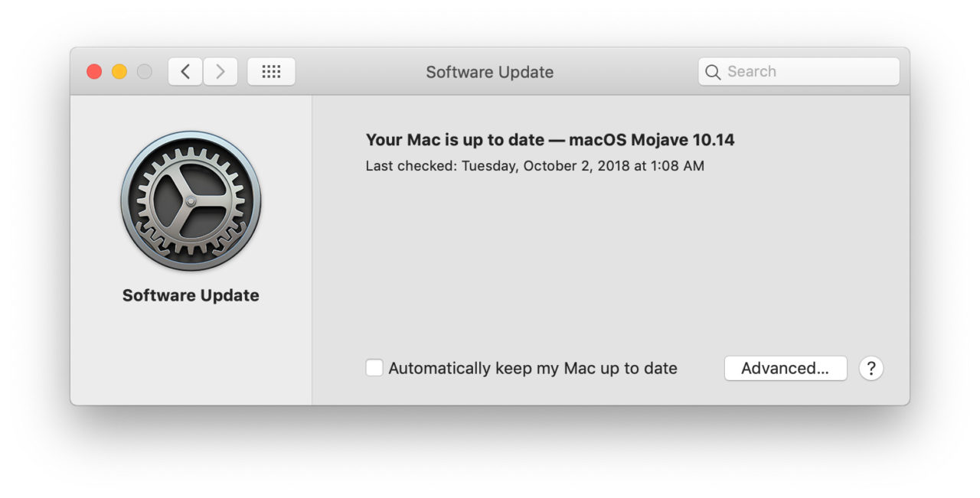Click the 'Your Mac is up to date' heading
980x498 pixels.
[455, 140]
